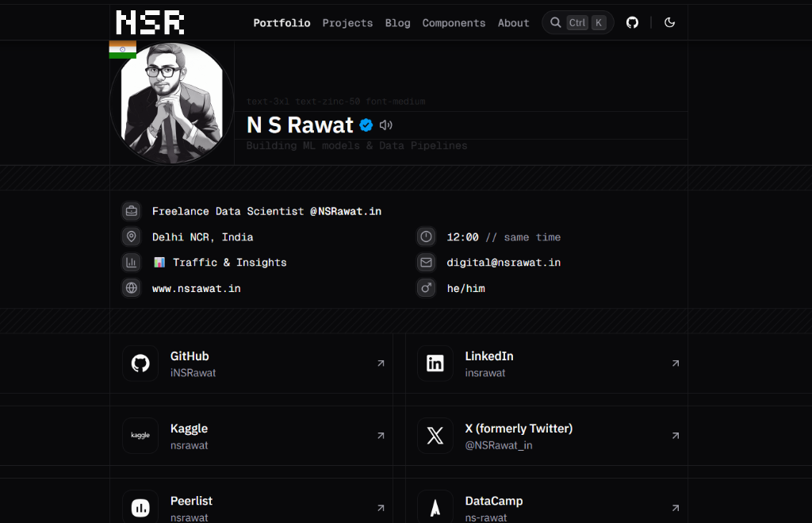812x523 pixels.
Task: Open the Projects menu item
Action: click(347, 23)
